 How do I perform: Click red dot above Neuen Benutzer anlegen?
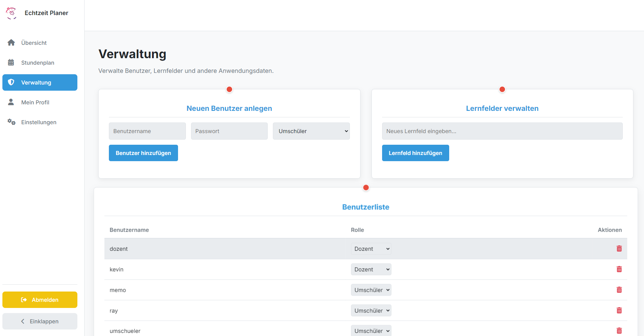tap(229, 89)
